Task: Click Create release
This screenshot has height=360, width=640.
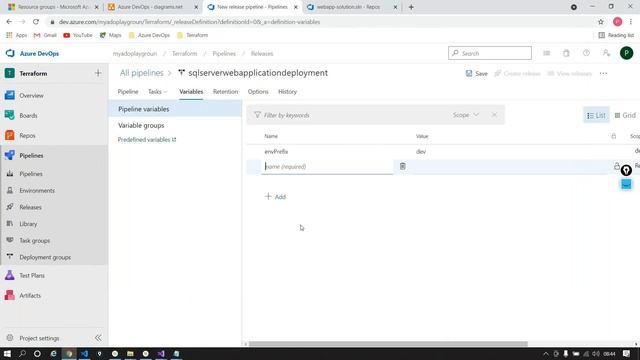Action: 517,73
